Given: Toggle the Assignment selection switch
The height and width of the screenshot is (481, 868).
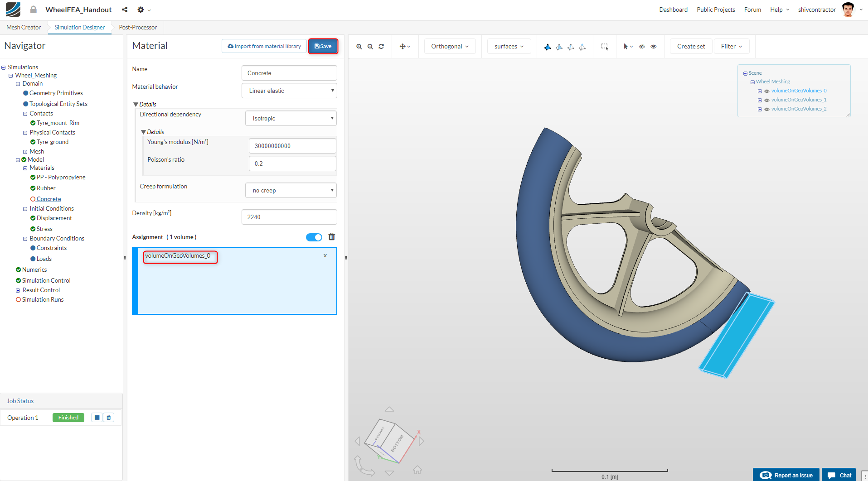Looking at the screenshot, I should (314, 237).
